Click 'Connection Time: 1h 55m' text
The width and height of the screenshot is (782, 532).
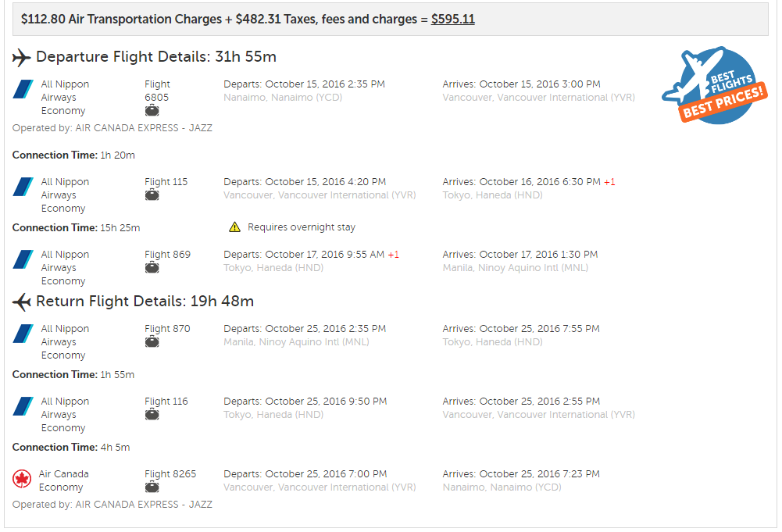coord(73,375)
